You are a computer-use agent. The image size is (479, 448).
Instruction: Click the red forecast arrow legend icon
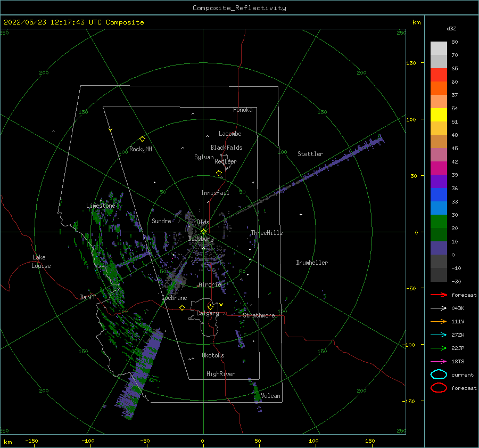point(439,295)
